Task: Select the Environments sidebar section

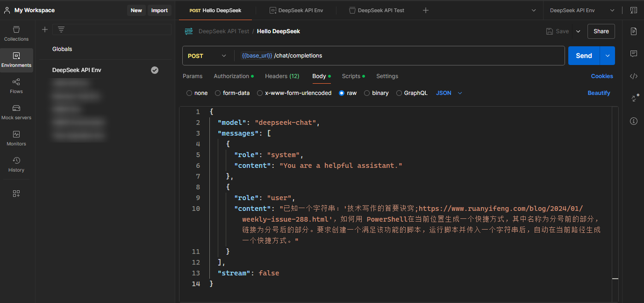Action: [x=16, y=60]
